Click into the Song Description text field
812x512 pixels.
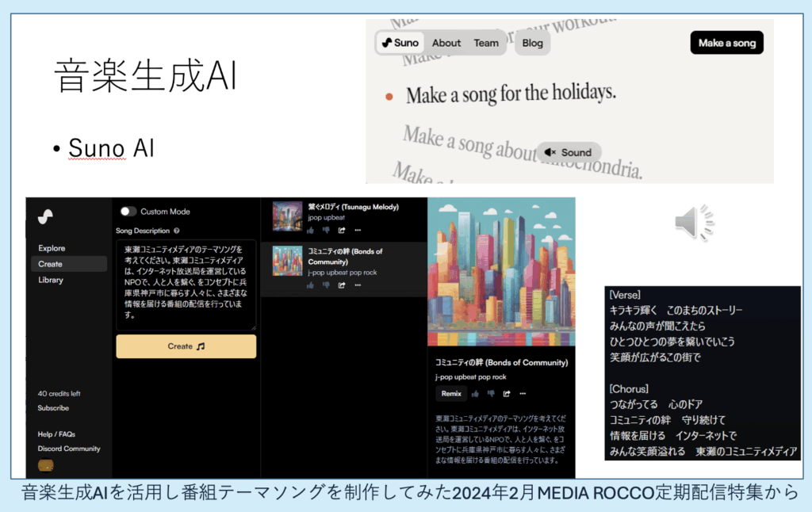186,285
